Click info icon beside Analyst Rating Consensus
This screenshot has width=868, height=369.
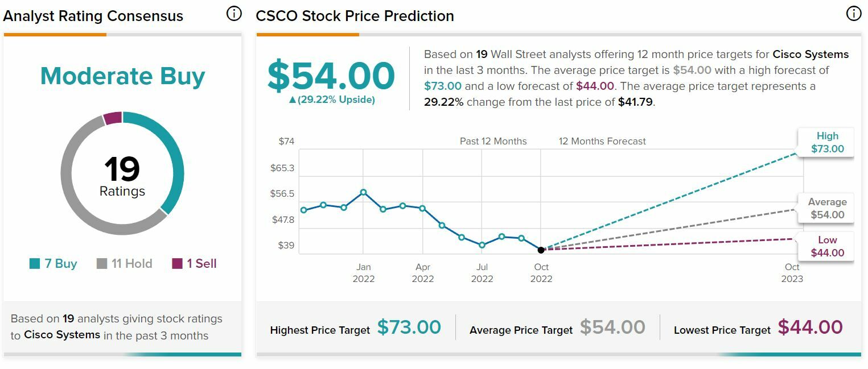[234, 14]
